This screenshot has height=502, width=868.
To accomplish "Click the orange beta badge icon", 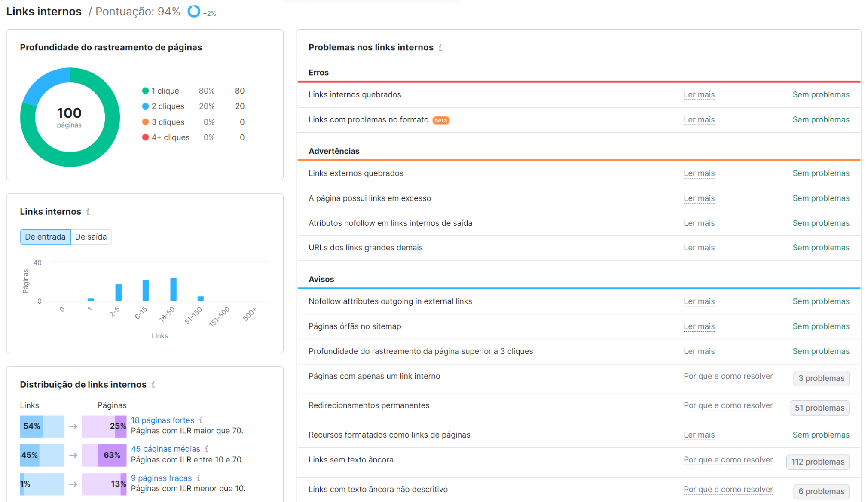I will [440, 120].
